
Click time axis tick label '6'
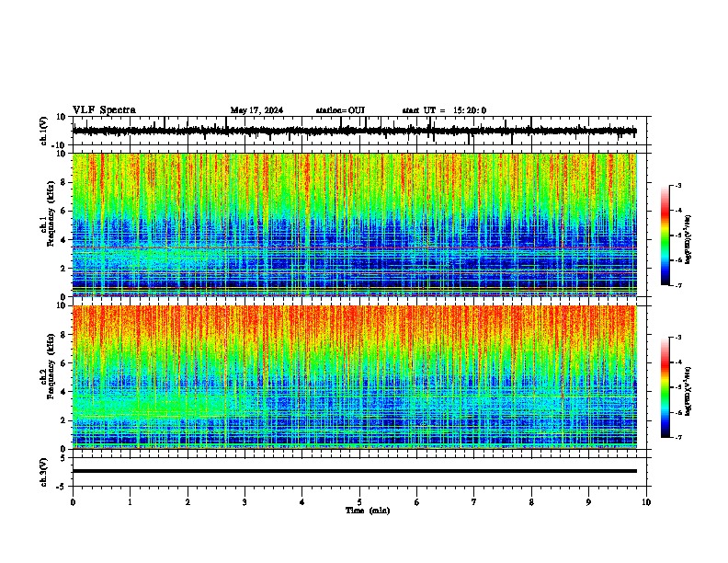(417, 502)
